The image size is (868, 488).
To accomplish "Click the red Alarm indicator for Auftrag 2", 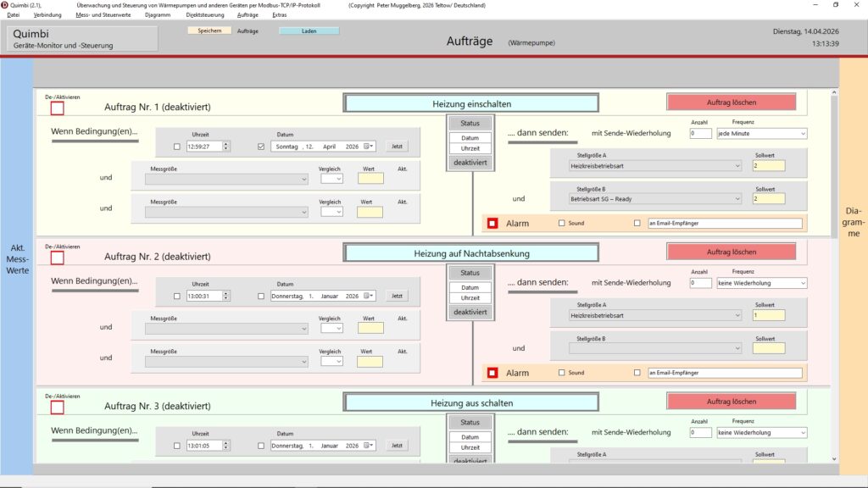I will point(492,373).
